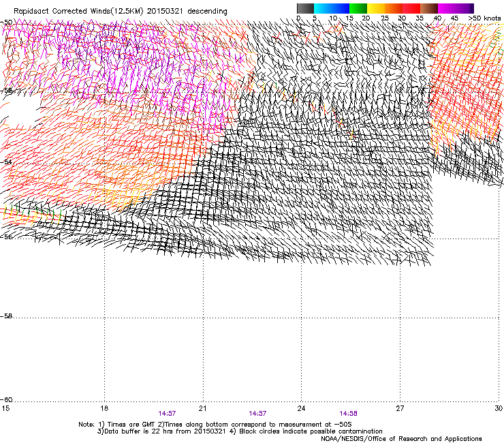Click the title 'Rapidscat Corrected Winds(12.5KM)'
This screenshot has height=443, width=504.
click(78, 12)
